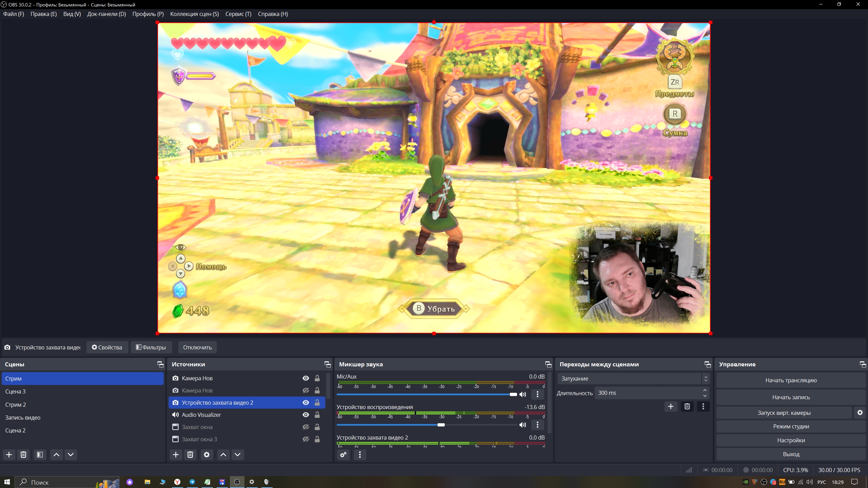Screen dimensions: 868x488
Task: Undock the Управление panel
Action: [x=863, y=364]
